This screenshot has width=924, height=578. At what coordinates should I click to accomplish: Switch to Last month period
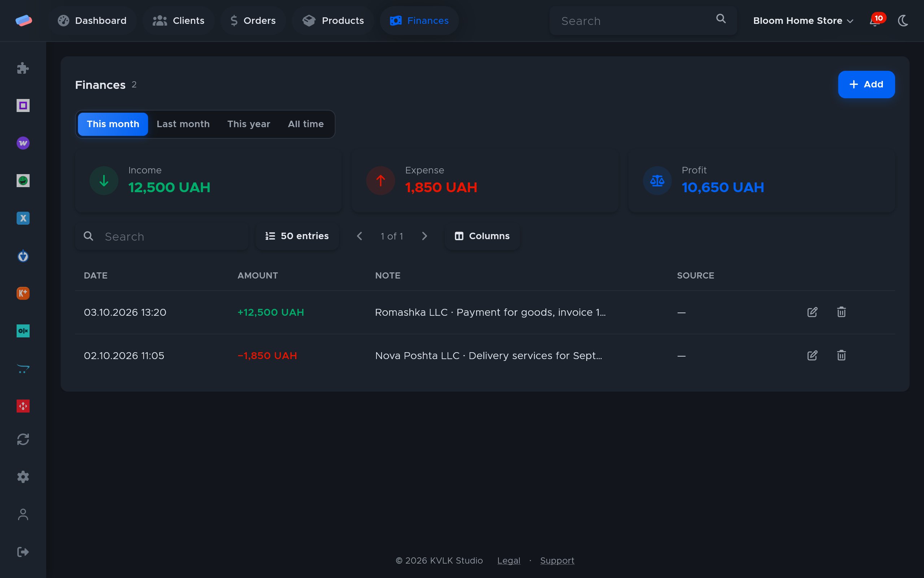183,124
